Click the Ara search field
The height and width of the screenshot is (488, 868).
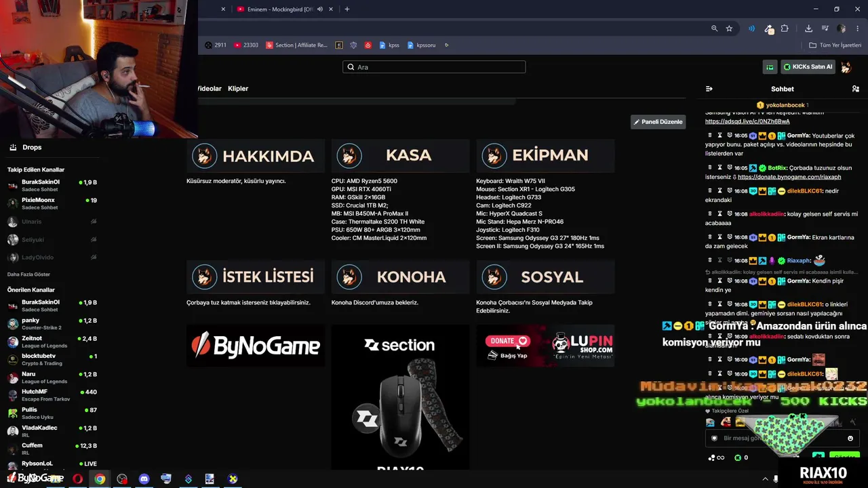(434, 67)
